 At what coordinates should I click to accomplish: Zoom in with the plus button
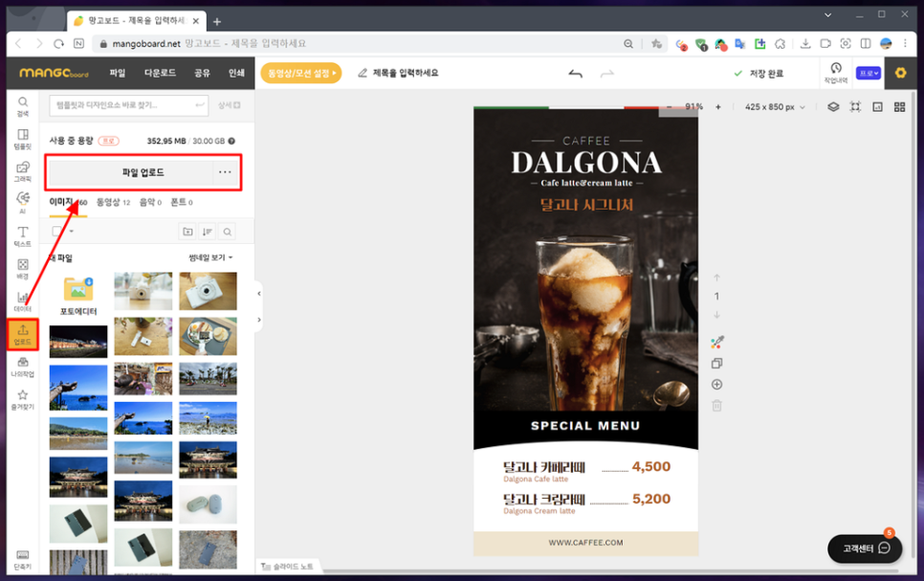(x=717, y=107)
